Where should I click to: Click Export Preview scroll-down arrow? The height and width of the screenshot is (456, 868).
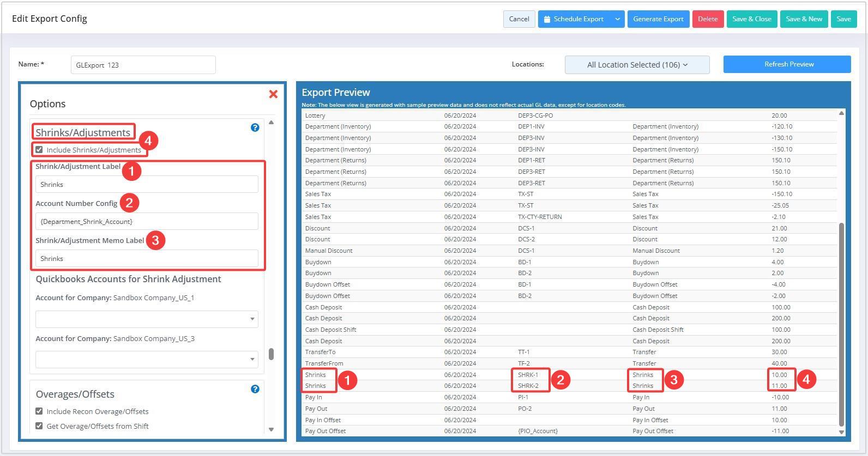point(841,431)
